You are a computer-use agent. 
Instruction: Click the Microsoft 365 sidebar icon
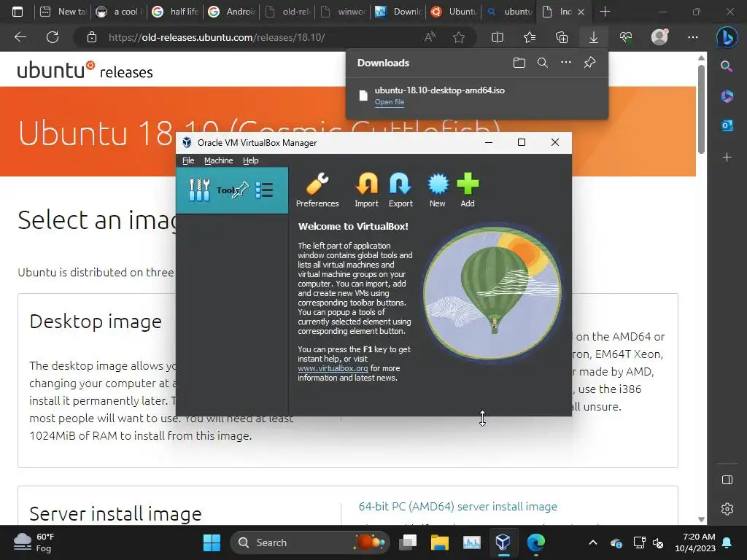coord(727,96)
